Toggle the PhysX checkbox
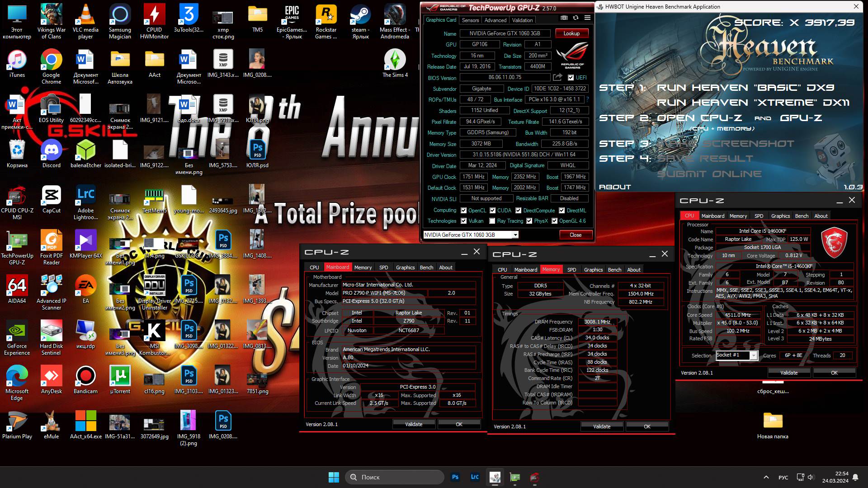Image resolution: width=868 pixels, height=488 pixels. (x=529, y=221)
